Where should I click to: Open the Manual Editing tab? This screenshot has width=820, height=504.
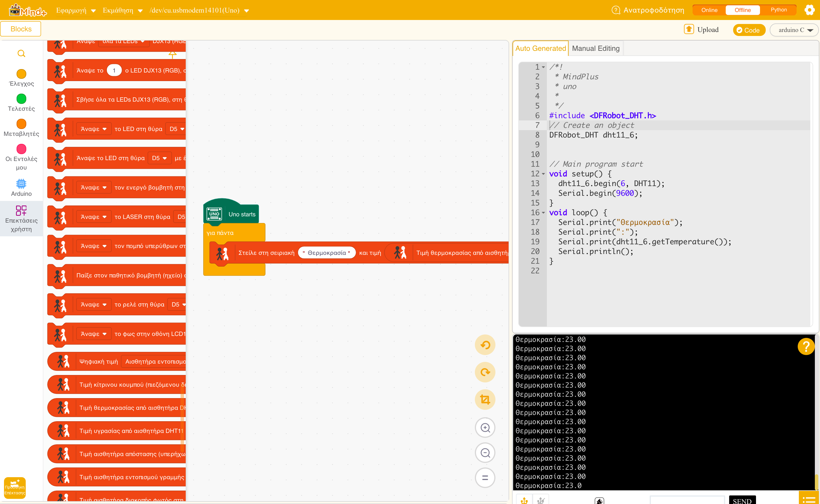595,48
